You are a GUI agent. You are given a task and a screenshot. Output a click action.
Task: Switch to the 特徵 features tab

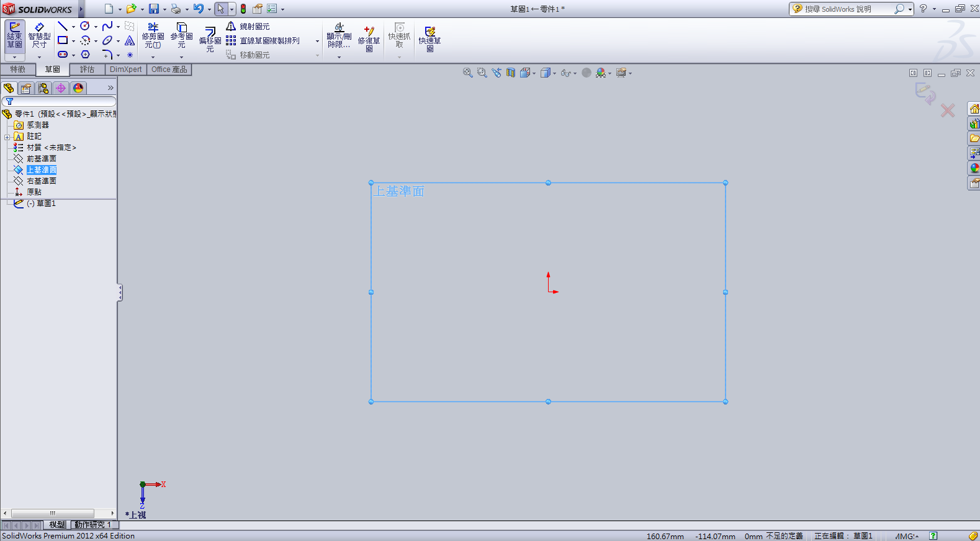tap(18, 69)
